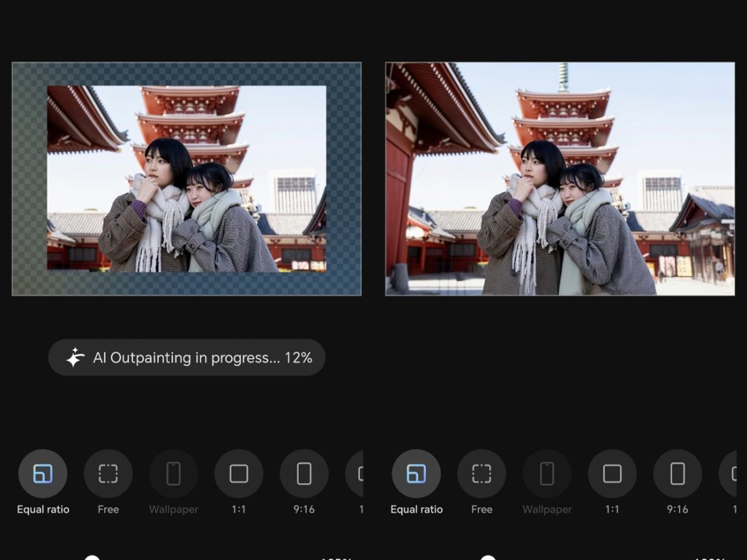
Task: Tap cut-off ratio icon after 9:16, right panel
Action: click(x=729, y=474)
